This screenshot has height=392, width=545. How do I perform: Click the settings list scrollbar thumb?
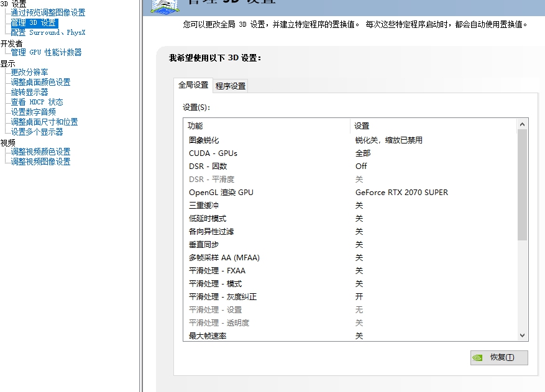[522, 185]
